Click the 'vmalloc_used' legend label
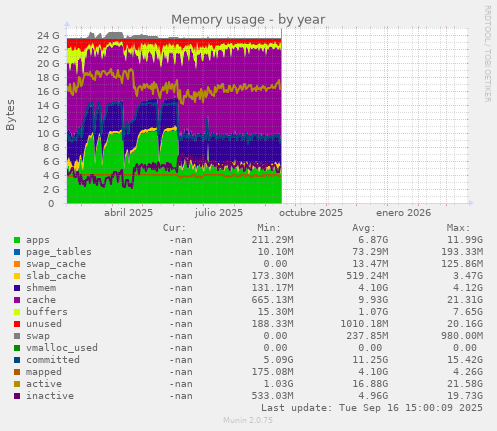The height and width of the screenshot is (431, 497). (x=62, y=348)
